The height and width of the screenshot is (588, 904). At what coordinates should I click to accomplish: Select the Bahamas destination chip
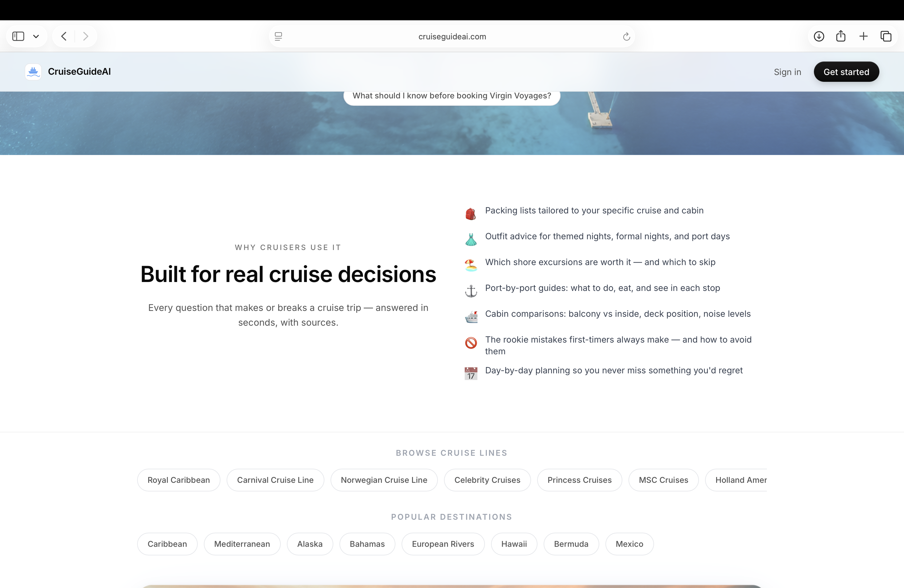tap(367, 544)
